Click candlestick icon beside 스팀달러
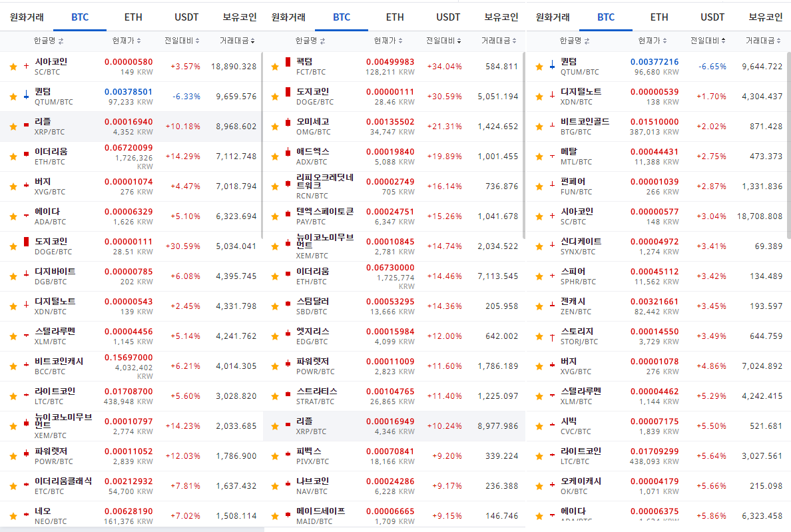The height and width of the screenshot is (532, 791). coord(288,304)
